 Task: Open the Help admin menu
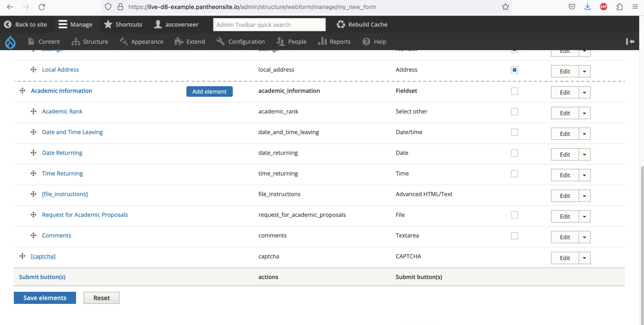pos(374,42)
